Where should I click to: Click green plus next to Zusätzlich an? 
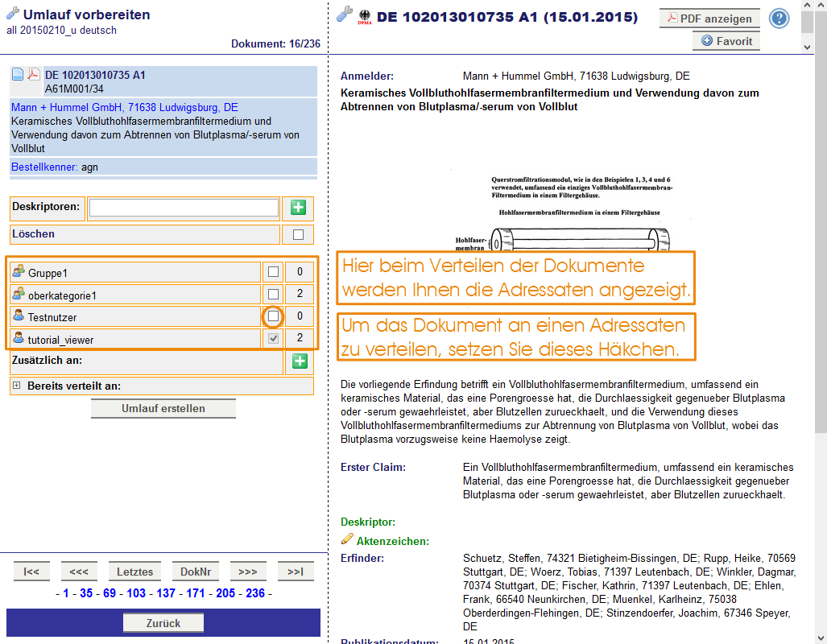[x=300, y=361]
